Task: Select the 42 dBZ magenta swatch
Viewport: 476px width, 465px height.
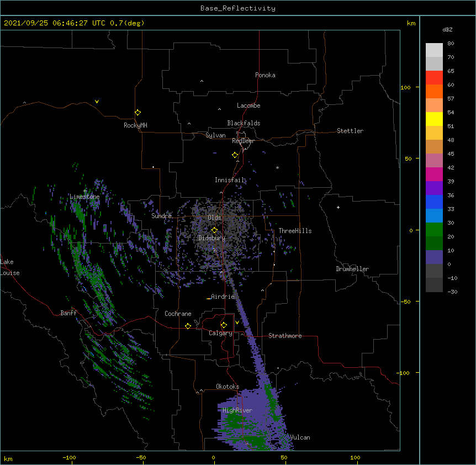Action: click(x=434, y=174)
